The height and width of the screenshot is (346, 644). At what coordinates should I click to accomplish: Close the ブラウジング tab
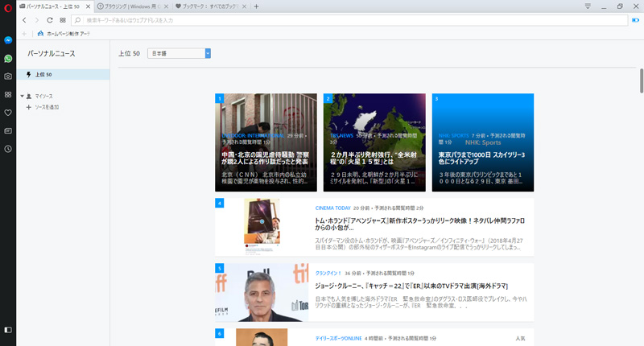[x=166, y=6]
